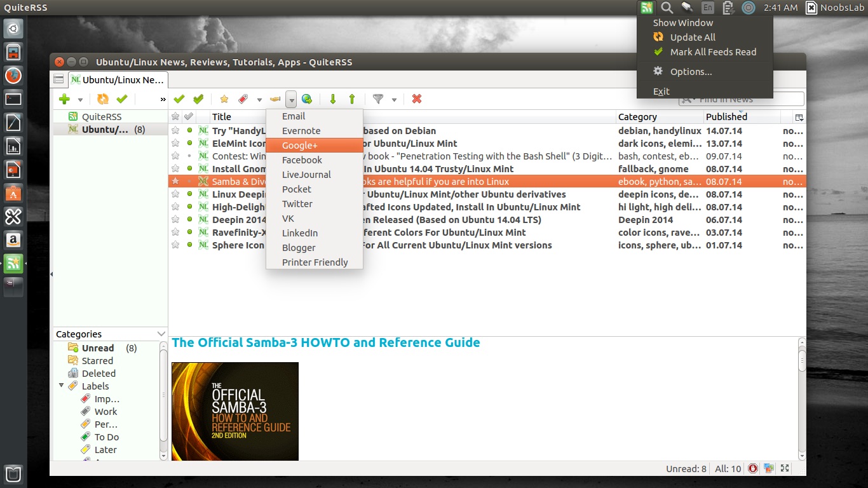The image size is (868, 488).
Task: Click the magnifier search icon in the top panel
Action: pyautogui.click(x=667, y=8)
